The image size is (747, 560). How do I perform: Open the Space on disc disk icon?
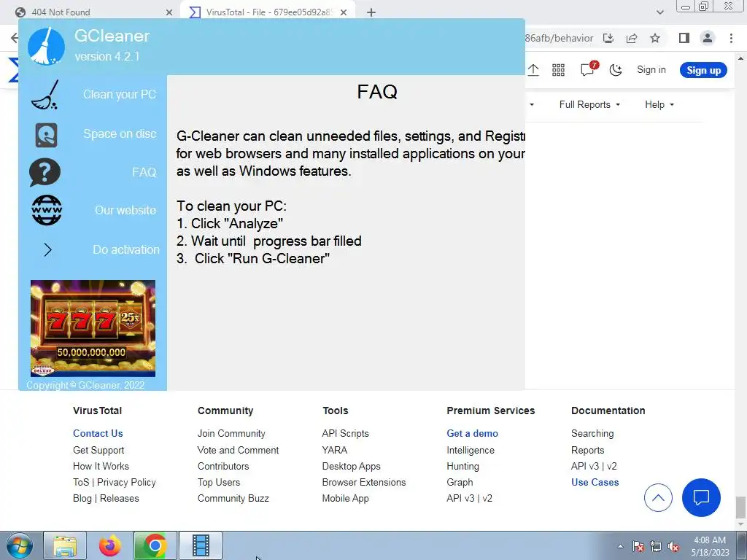[x=46, y=135]
